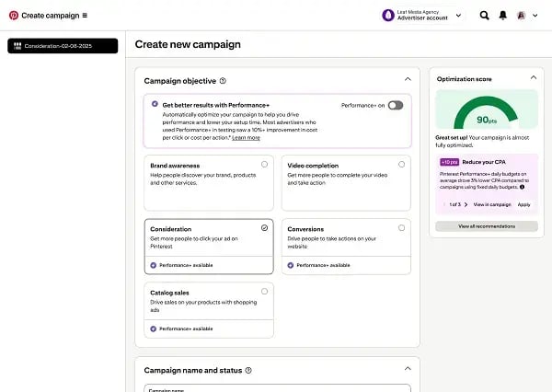Click the Create campaign title
552x392 pixels.
tap(51, 16)
